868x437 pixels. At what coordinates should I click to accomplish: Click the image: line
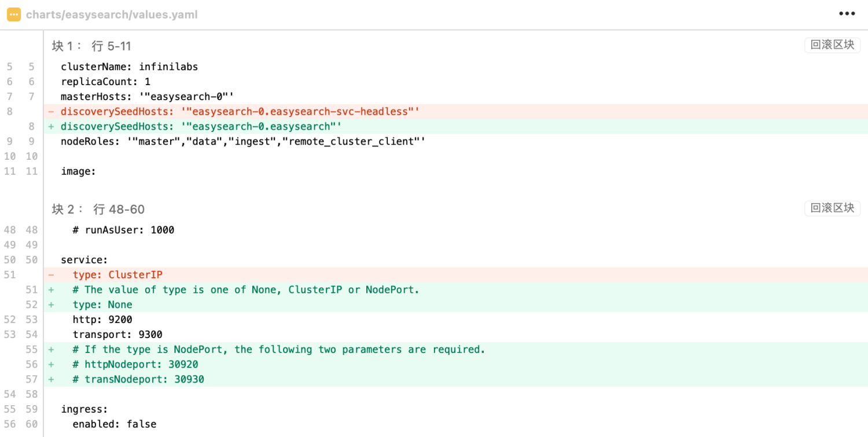tap(78, 172)
